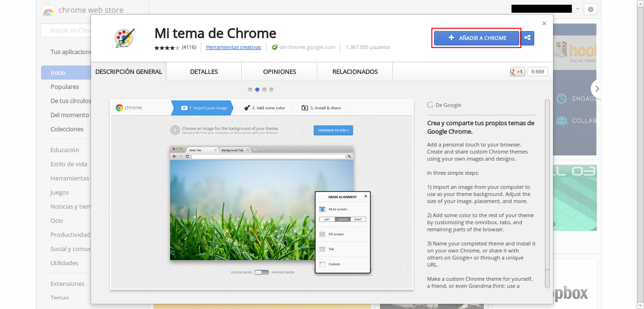Open the Social y comunicación category
The image size is (644, 309).
click(70, 249)
